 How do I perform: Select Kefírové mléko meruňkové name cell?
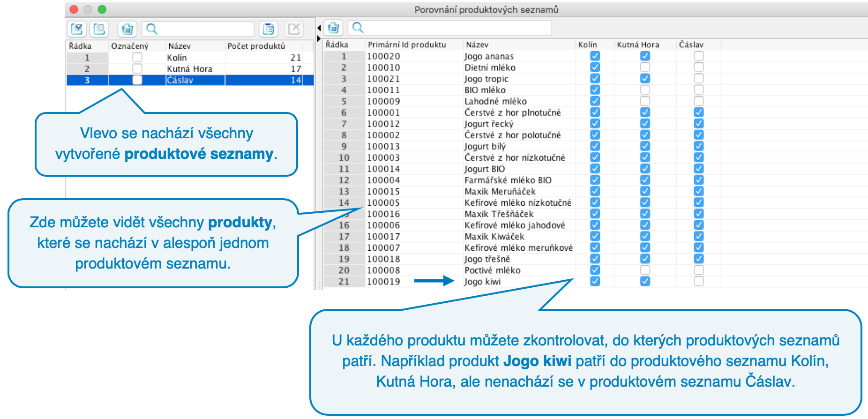click(x=519, y=247)
